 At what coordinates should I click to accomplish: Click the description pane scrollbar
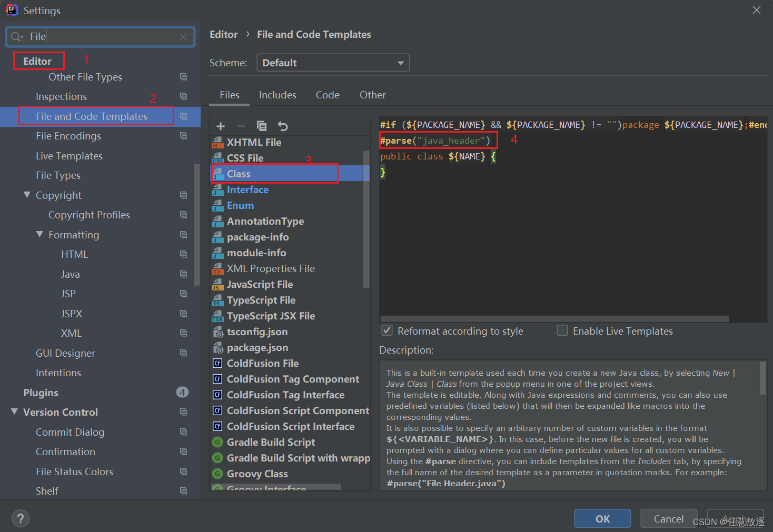coord(762,378)
